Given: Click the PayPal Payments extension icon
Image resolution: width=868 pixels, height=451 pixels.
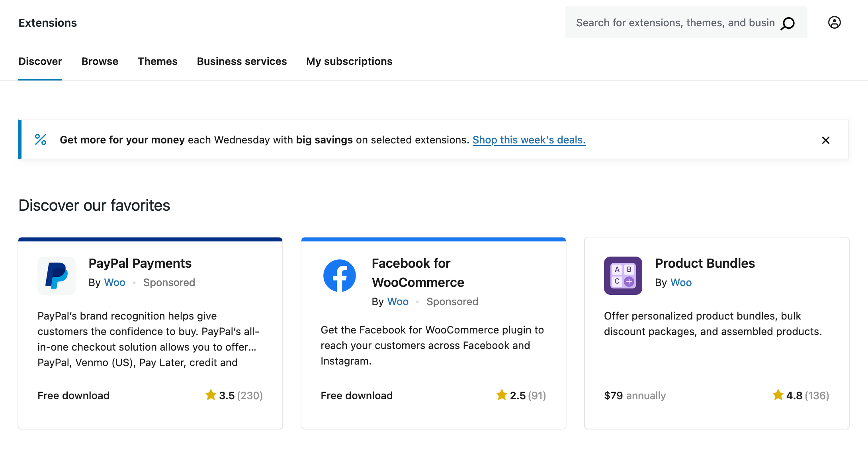Looking at the screenshot, I should [56, 275].
